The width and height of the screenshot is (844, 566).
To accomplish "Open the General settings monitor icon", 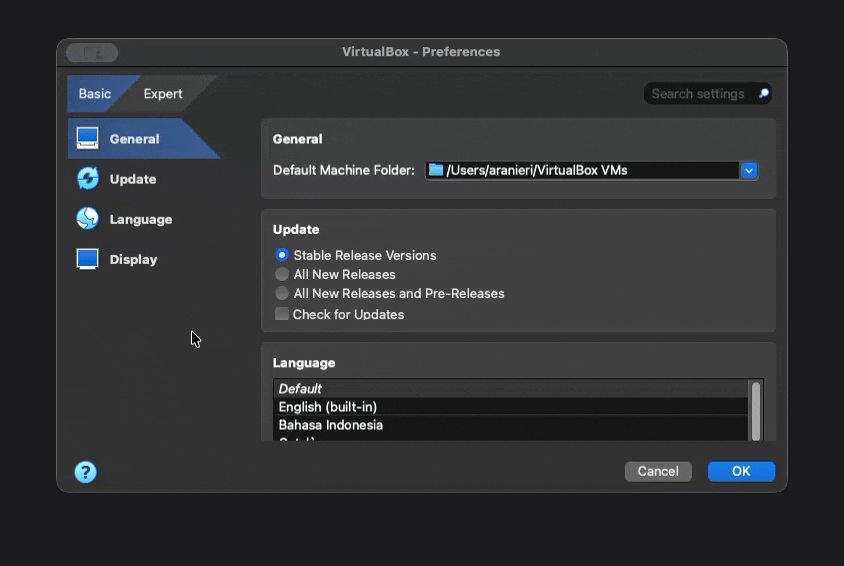I will click(x=87, y=138).
